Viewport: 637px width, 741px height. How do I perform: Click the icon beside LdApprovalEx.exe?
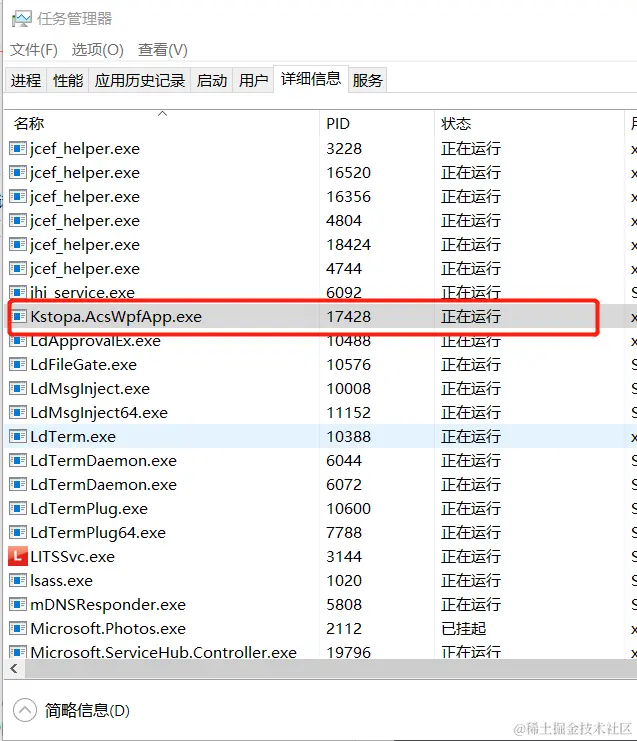pos(18,340)
